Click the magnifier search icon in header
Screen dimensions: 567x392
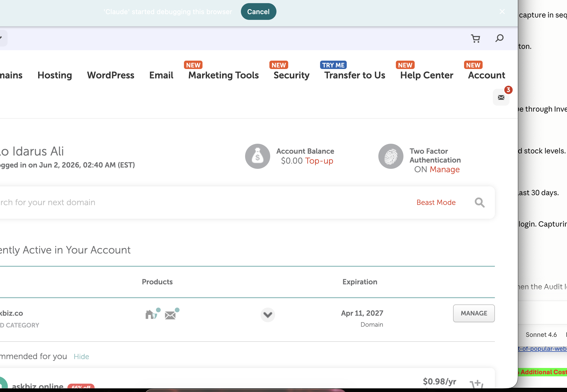pyautogui.click(x=499, y=38)
